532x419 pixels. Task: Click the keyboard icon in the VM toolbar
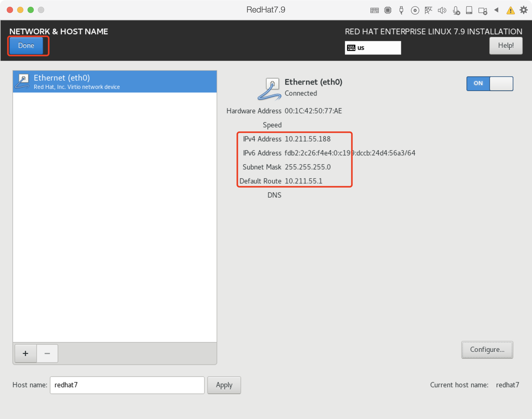tap(374, 10)
